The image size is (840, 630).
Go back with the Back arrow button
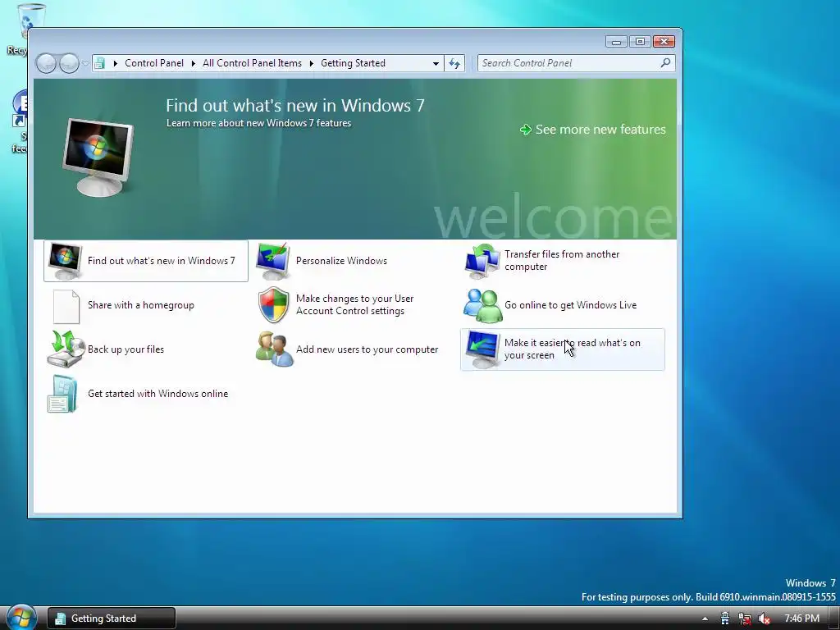(46, 63)
